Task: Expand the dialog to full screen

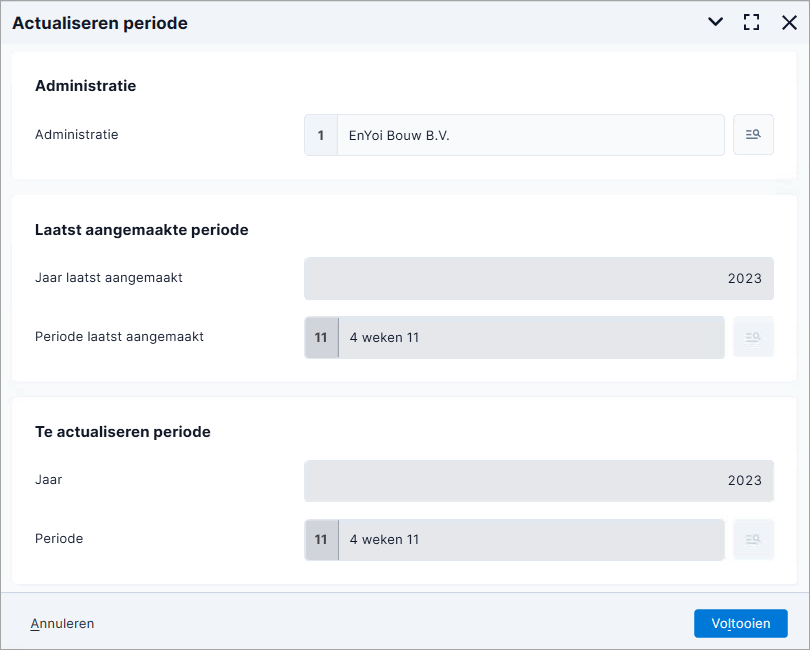Action: 752,22
